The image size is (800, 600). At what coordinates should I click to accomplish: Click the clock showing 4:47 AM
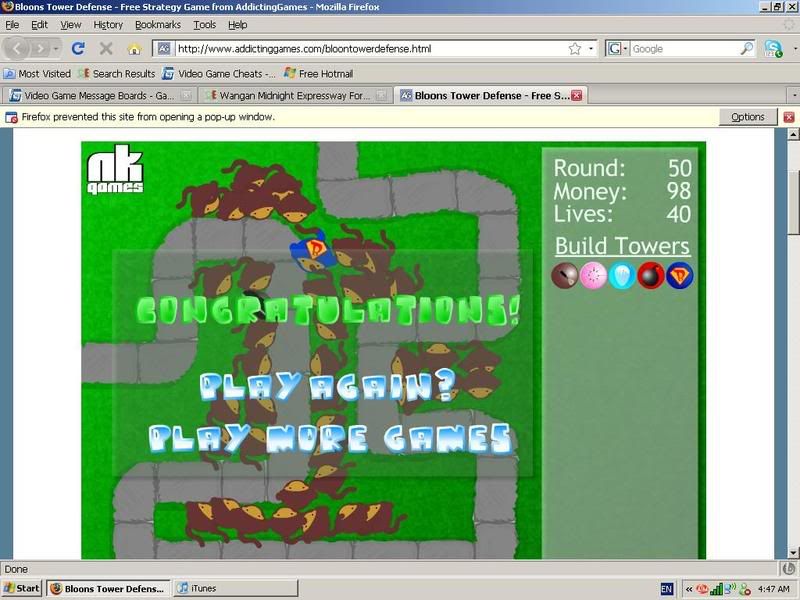(774, 589)
